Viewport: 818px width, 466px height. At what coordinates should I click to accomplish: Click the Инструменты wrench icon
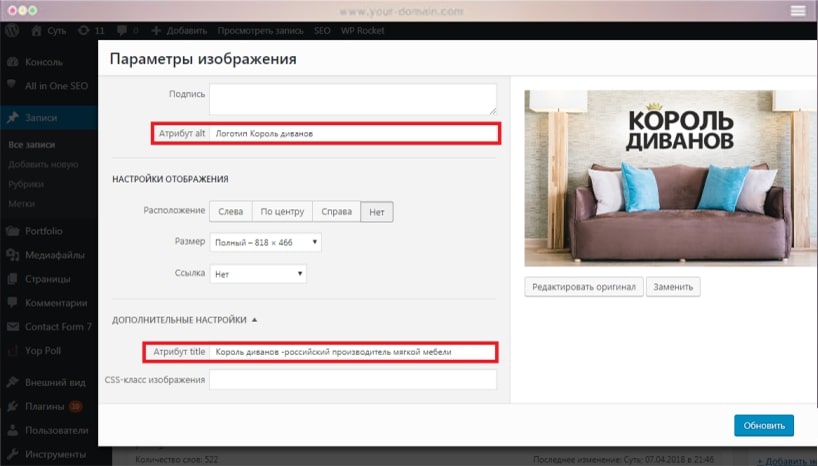13,454
